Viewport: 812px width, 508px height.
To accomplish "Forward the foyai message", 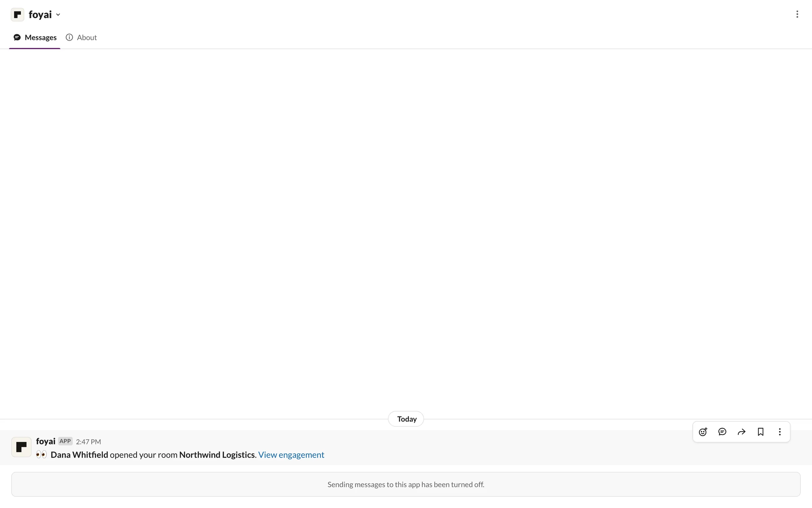I will [741, 432].
